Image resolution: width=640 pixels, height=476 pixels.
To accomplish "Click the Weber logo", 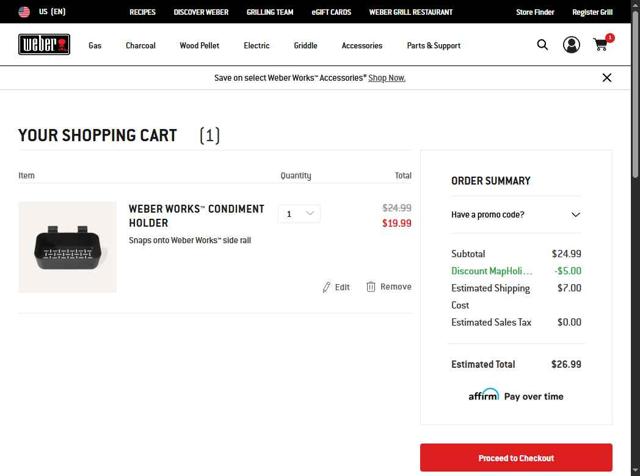I will point(44,45).
